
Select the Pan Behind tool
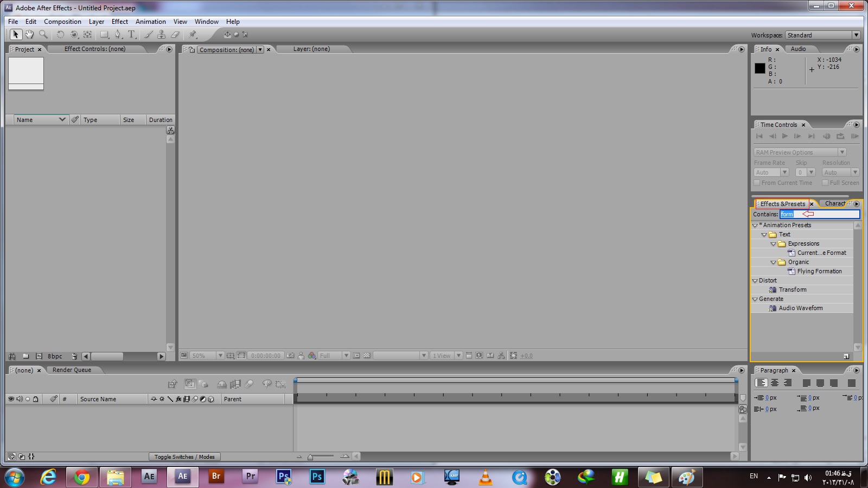[88, 35]
